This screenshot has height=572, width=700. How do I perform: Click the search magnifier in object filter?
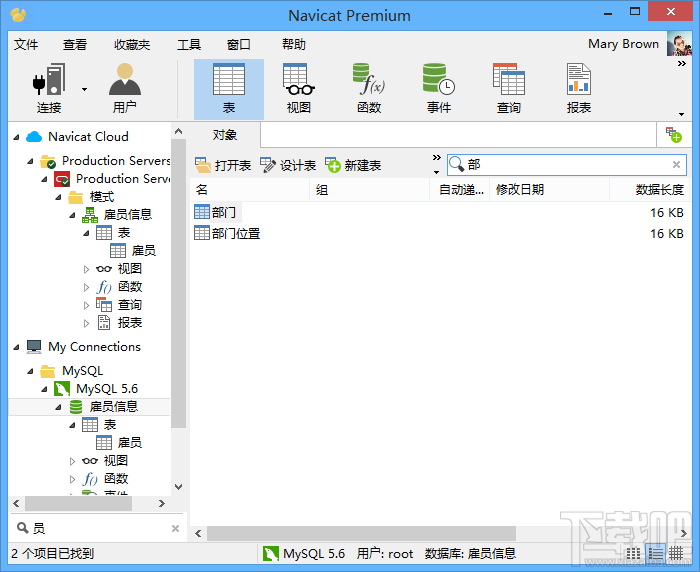tap(456, 164)
